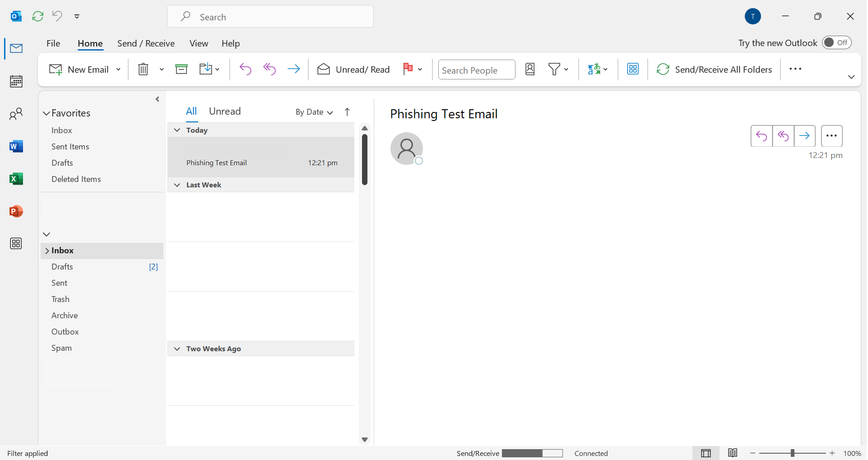Select the Home ribbon tab
This screenshot has height=460, width=868.
pyautogui.click(x=90, y=43)
